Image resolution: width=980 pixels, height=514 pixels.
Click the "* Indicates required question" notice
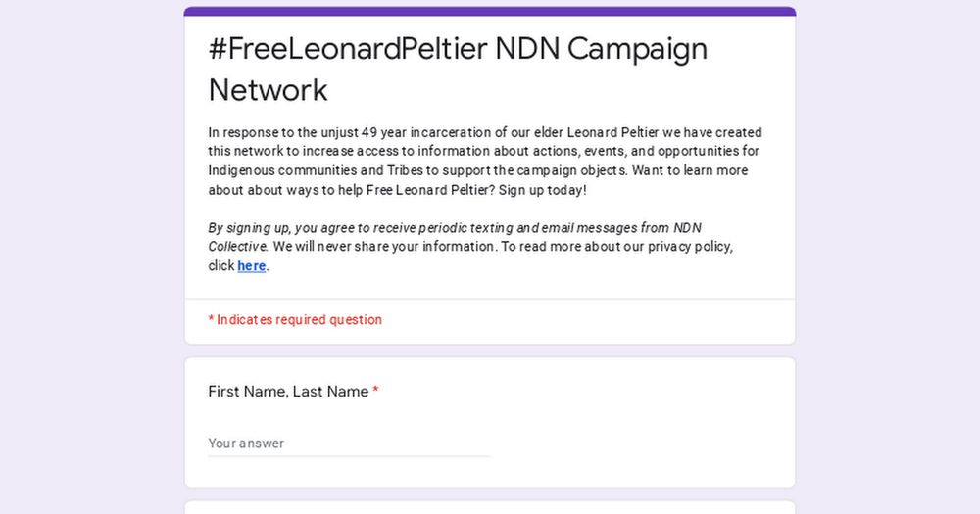coord(295,320)
